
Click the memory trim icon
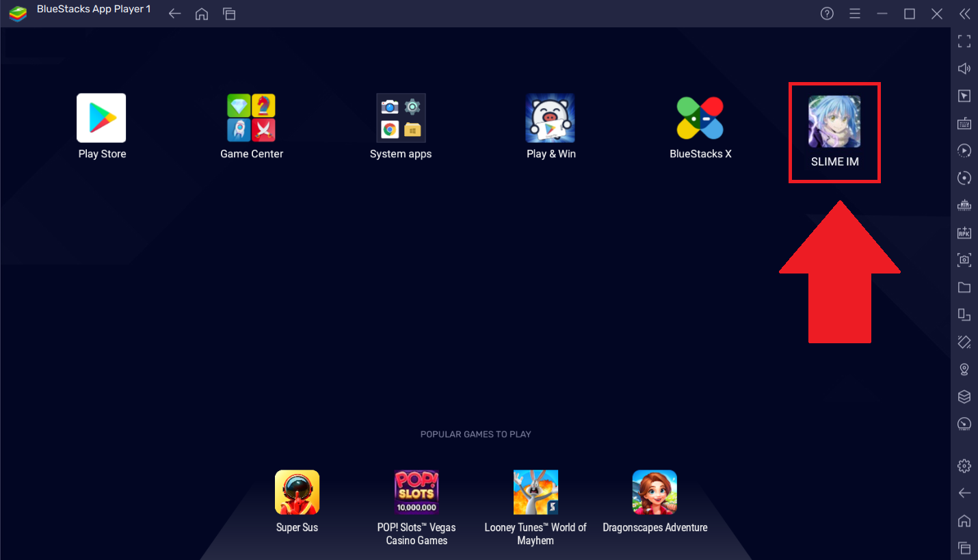(964, 205)
